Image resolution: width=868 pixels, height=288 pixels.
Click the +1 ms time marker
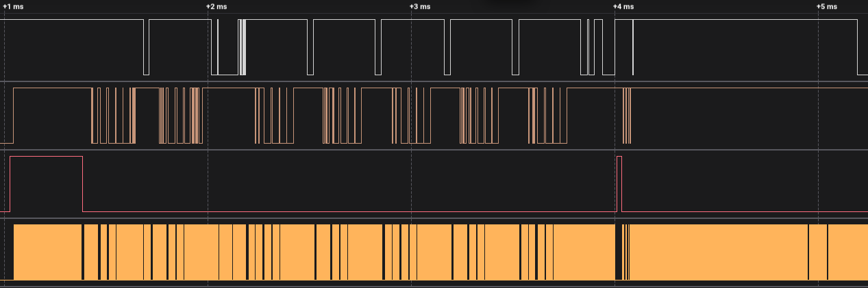[12, 6]
